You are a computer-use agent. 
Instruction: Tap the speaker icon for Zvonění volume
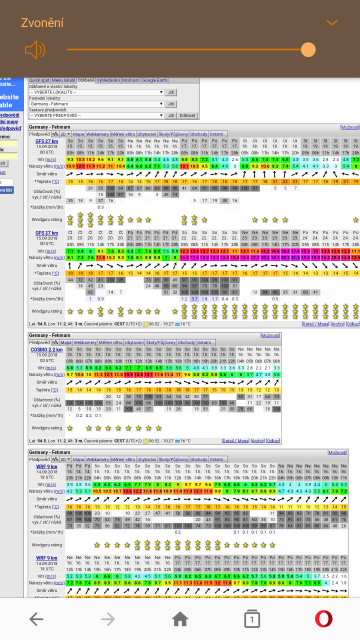coord(35,50)
